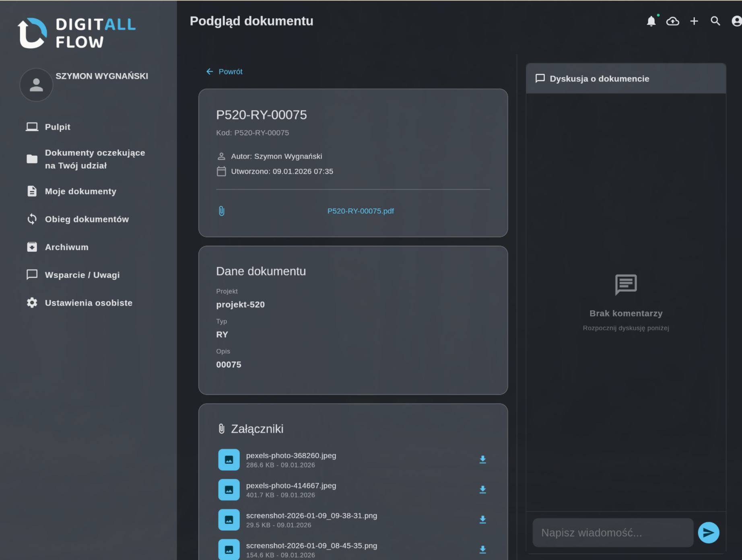742x560 pixels.
Task: Download pexels-photo-368260.jpeg attachment
Action: tap(482, 459)
